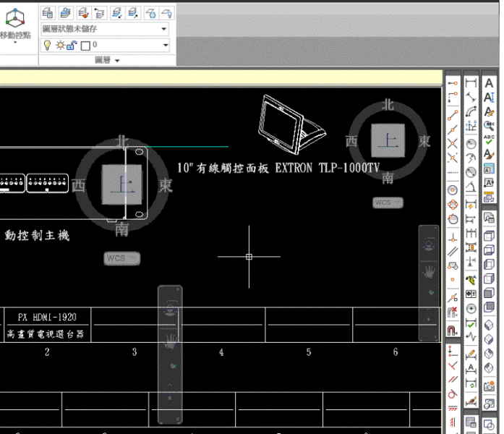
Task: Select the Jogged Radius dimension tool
Action: (471, 158)
